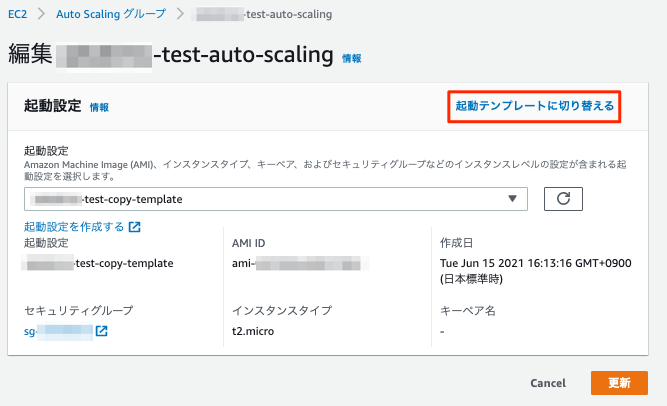Image resolution: width=667 pixels, height=406 pixels.
Task: Go to EC2 breadcrumb
Action: (19, 16)
